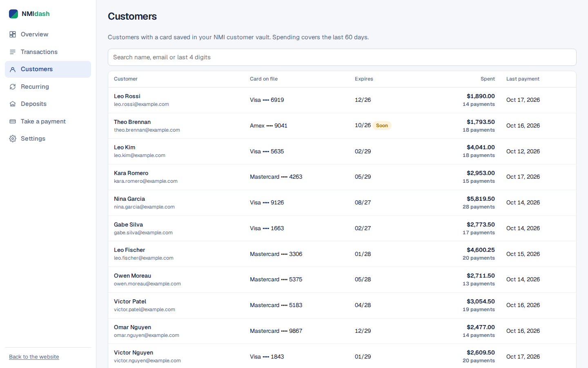Open Leo Kim's customer row
The width and height of the screenshot is (588, 368).
coord(342,151)
